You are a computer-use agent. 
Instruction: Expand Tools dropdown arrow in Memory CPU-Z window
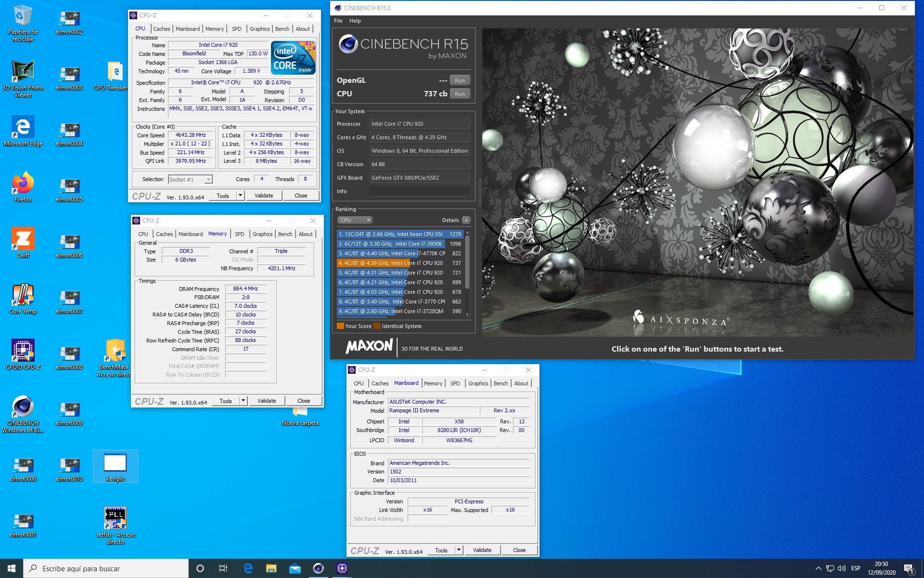pyautogui.click(x=243, y=401)
